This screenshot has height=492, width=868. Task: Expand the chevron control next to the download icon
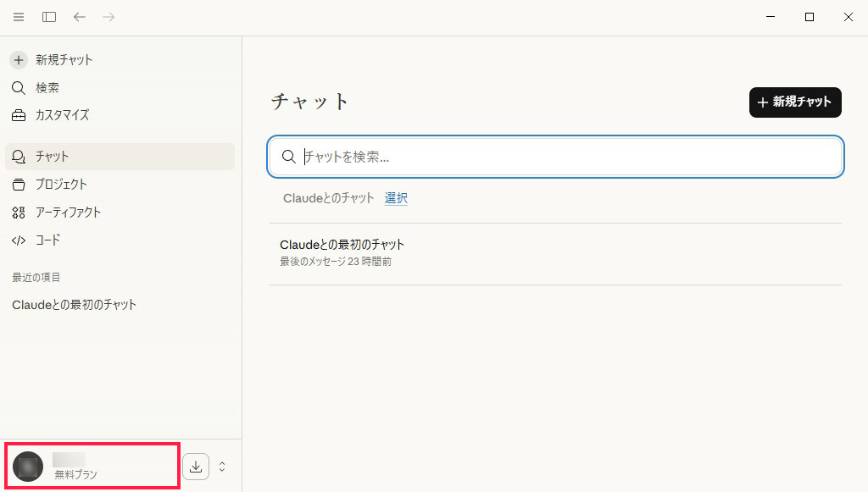pos(222,466)
